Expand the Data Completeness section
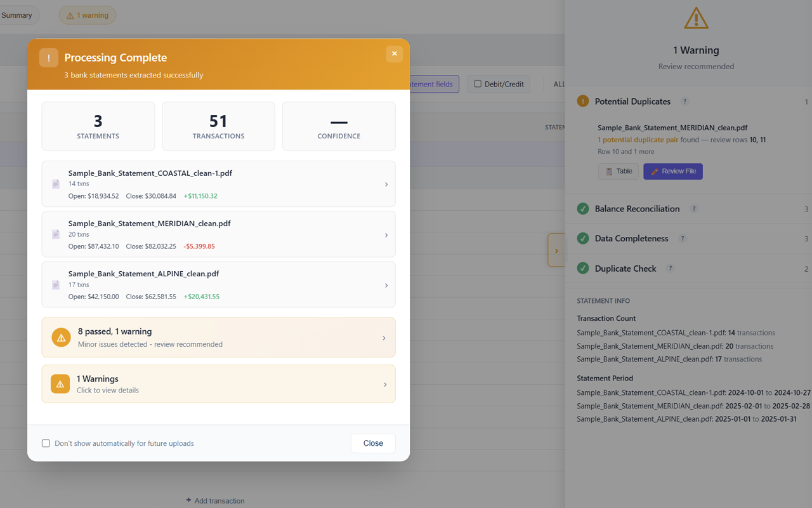The height and width of the screenshot is (508, 812). point(688,239)
